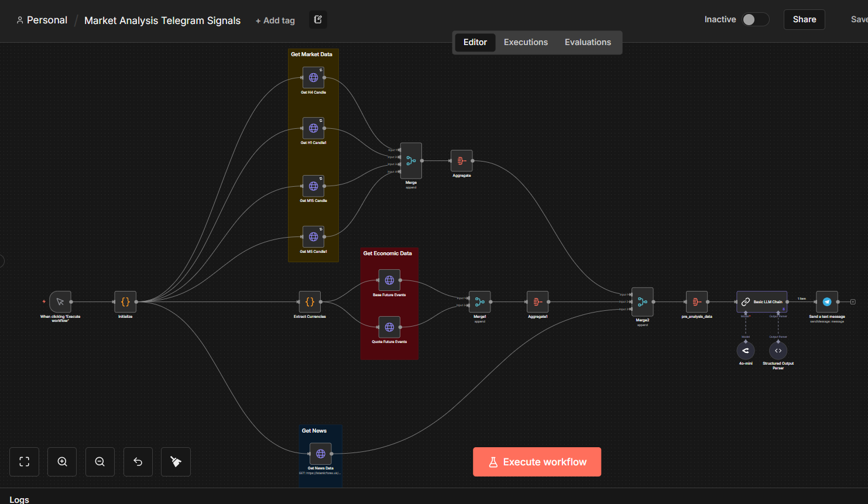
Task: Open the 4o-mini model node
Action: (745, 350)
